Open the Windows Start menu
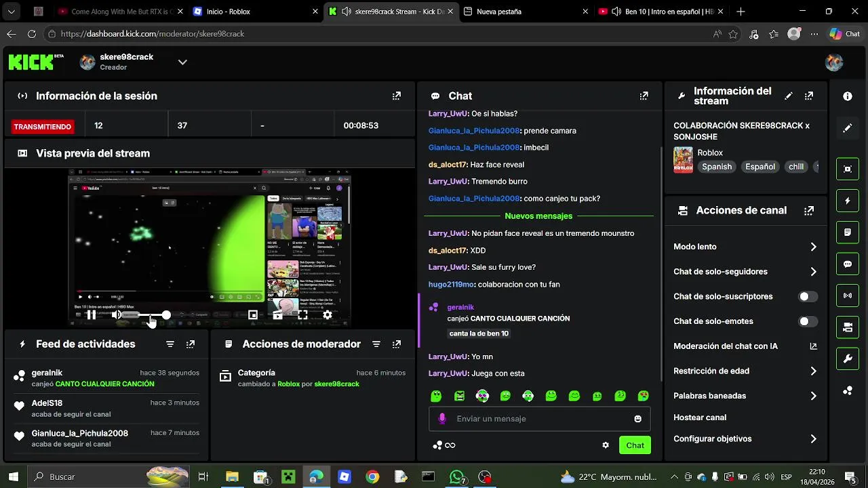 (13, 477)
